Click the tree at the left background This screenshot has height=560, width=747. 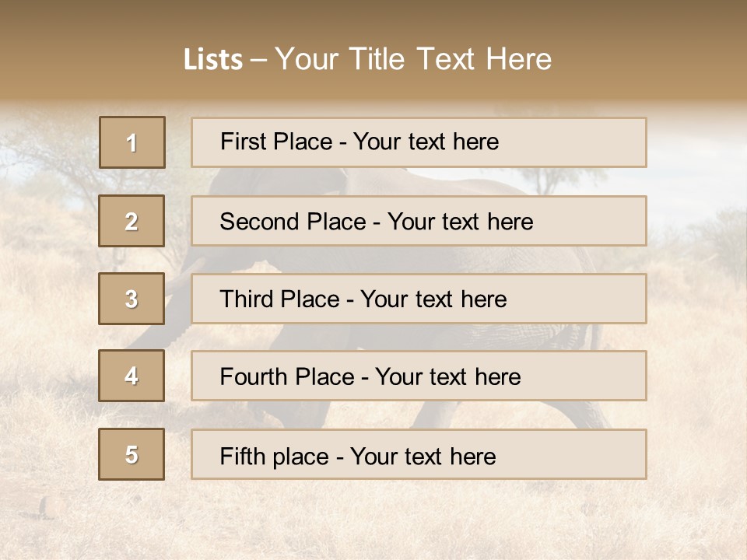click(x=47, y=156)
